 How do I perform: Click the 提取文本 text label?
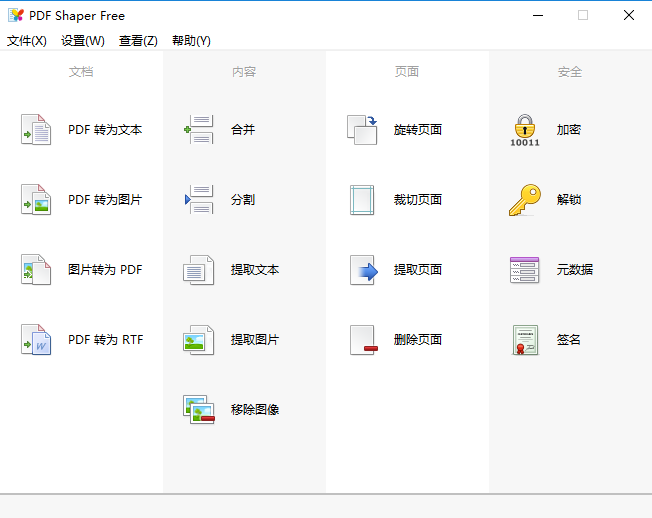click(x=255, y=270)
